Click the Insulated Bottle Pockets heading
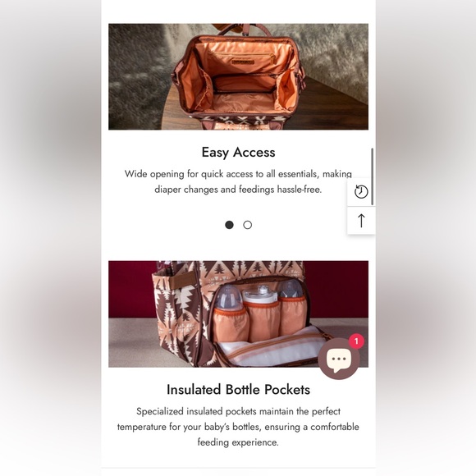476x476 pixels. coord(238,390)
